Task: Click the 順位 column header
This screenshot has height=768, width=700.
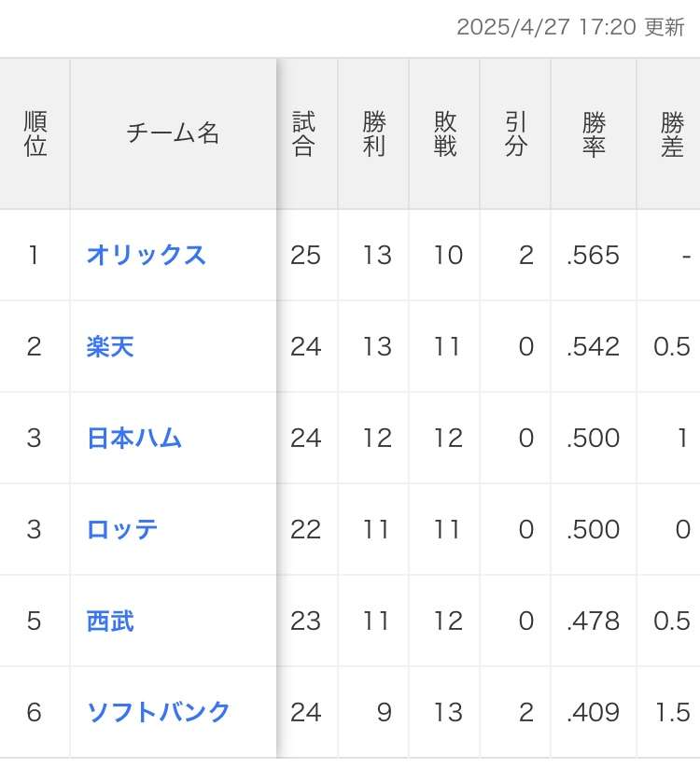Action: point(35,133)
